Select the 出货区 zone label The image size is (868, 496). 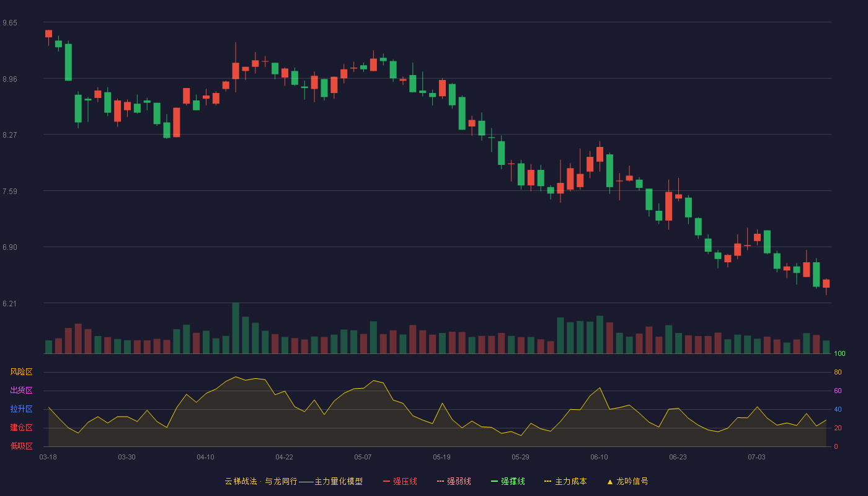(x=21, y=391)
